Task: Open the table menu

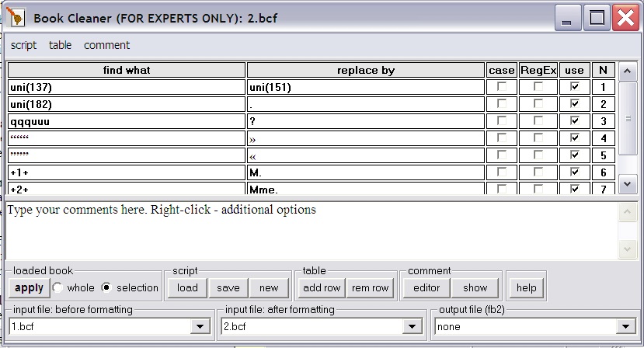Action: tap(60, 45)
